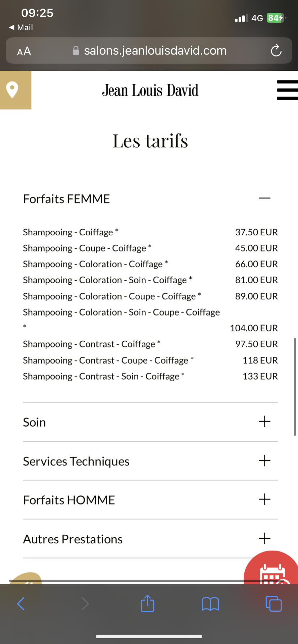Open the AA reader text size options
Viewport: 298px width, 644px height.
(x=24, y=51)
